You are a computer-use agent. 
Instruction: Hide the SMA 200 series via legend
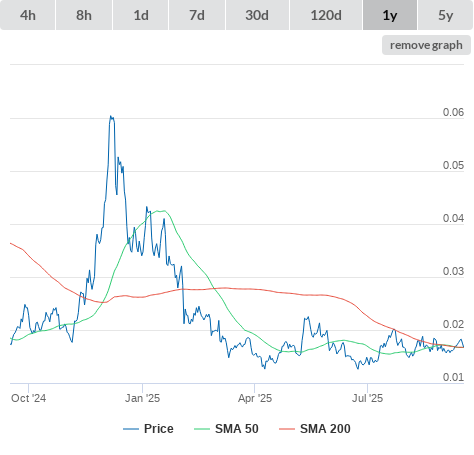click(325, 429)
